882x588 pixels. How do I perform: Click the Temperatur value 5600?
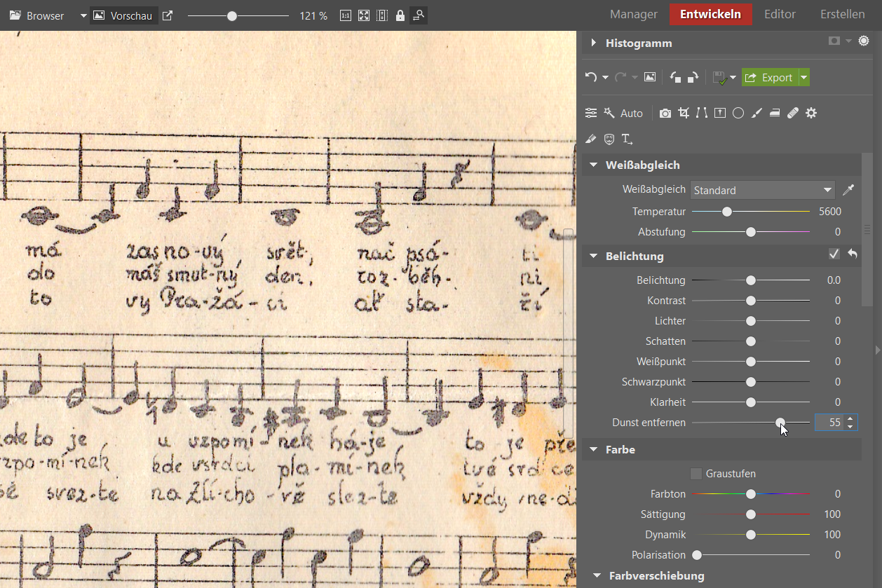pyautogui.click(x=830, y=211)
